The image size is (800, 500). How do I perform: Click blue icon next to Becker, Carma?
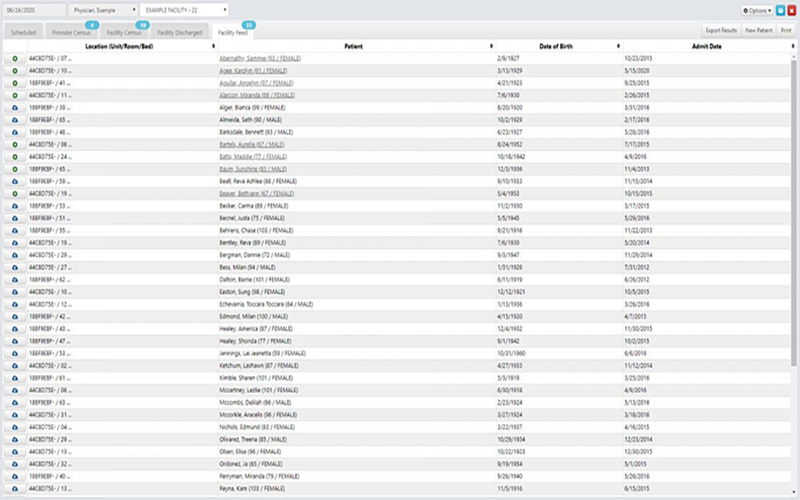tap(15, 206)
